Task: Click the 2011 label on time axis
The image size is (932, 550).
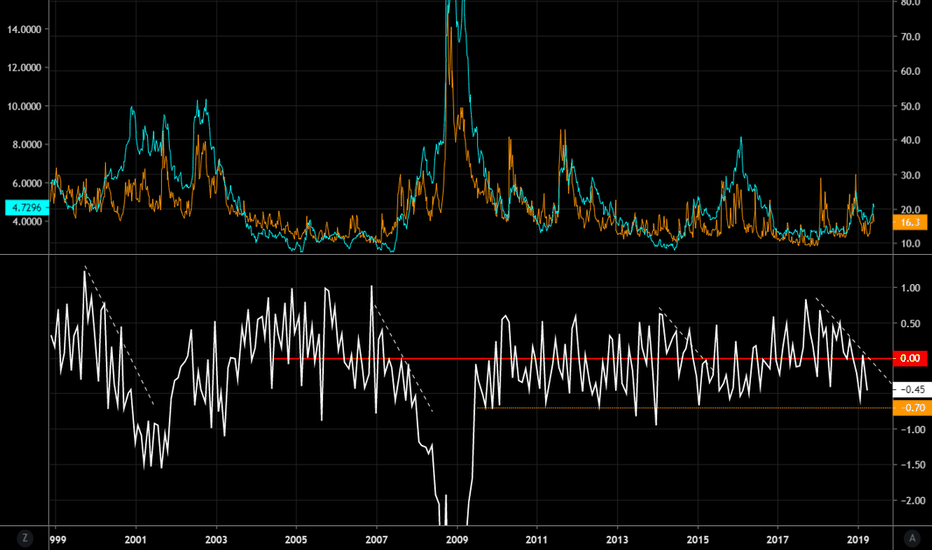Action: pyautogui.click(x=537, y=540)
